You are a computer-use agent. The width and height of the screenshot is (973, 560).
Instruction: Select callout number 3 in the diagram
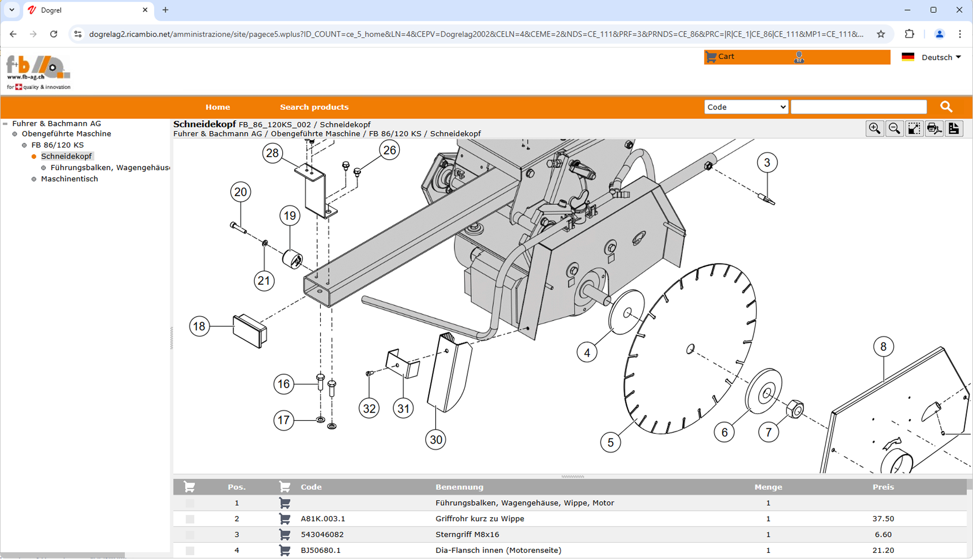767,163
